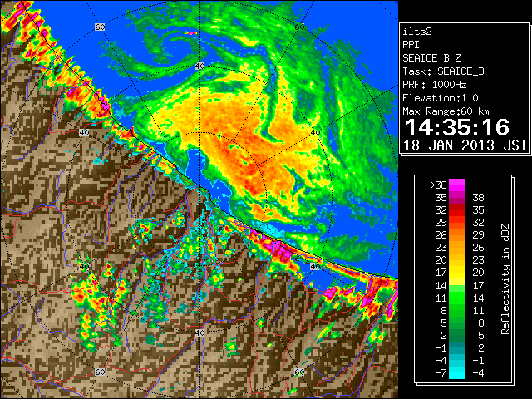Image resolution: width=532 pixels, height=399 pixels.
Task: Click the '-7' legend label
Action: pyautogui.click(x=441, y=373)
